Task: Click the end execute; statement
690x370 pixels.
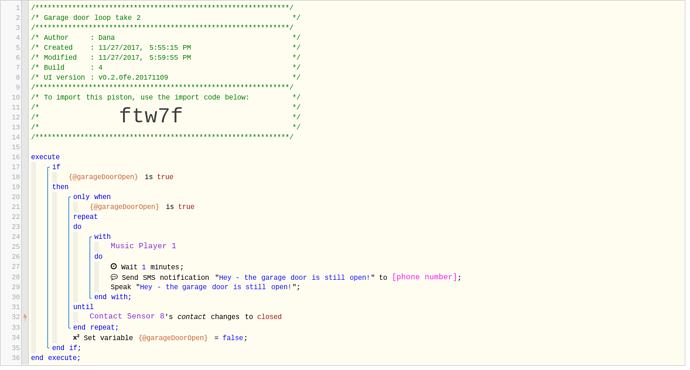Action: pyautogui.click(x=55, y=358)
